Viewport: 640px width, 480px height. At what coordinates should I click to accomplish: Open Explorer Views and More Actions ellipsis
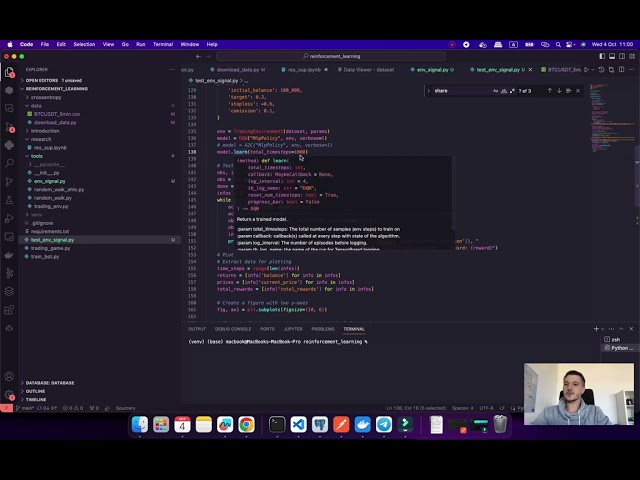pos(172,70)
